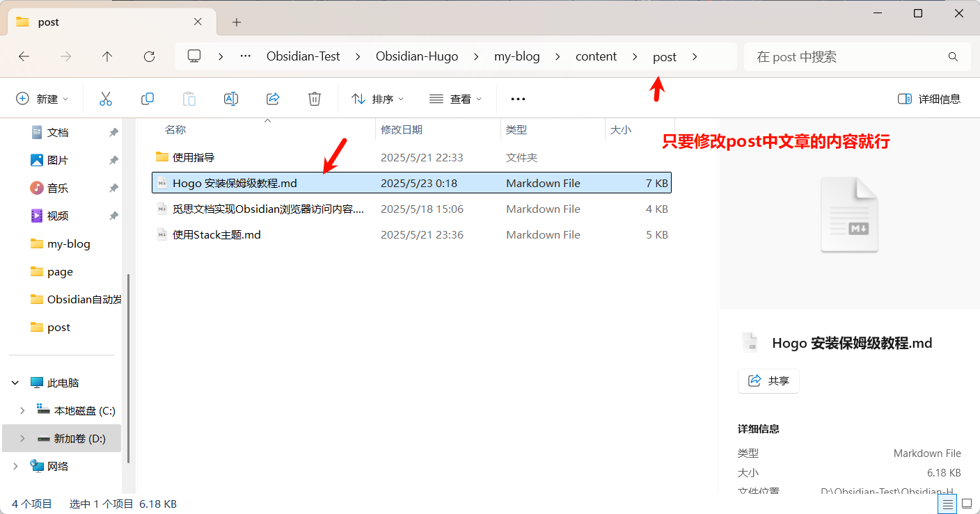980x514 pixels.
Task: Click the Delete trash can icon
Action: tap(315, 99)
